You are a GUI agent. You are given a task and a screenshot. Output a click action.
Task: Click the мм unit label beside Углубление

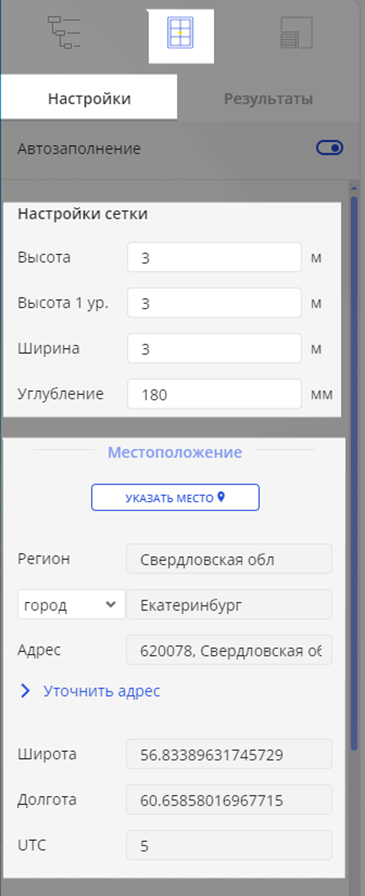(x=322, y=394)
